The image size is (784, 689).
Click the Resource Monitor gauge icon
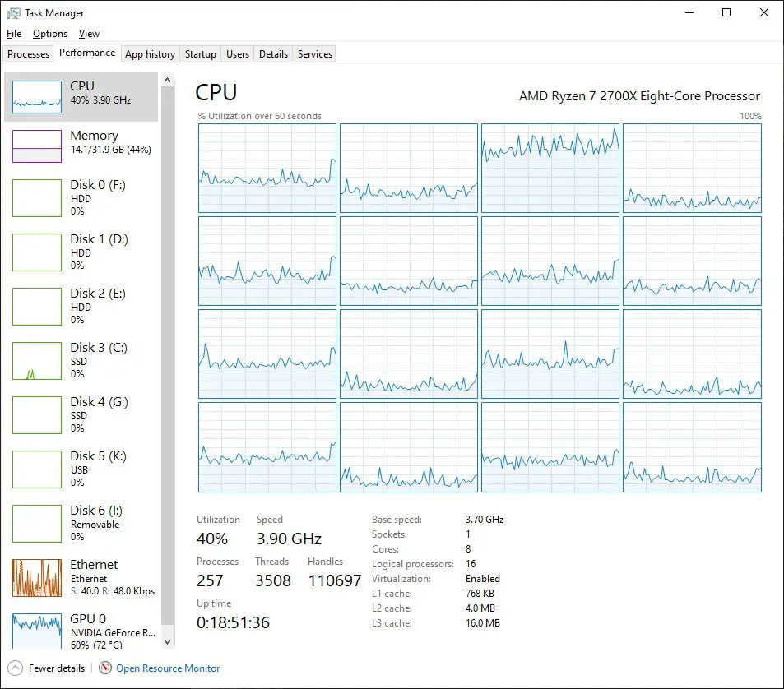point(105,668)
